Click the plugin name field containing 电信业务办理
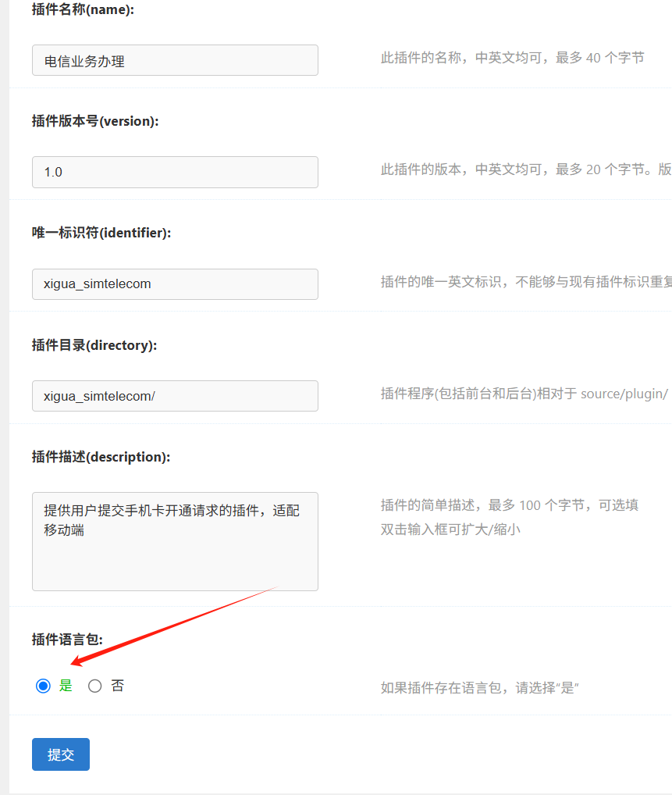This screenshot has height=795, width=672. tap(175, 60)
